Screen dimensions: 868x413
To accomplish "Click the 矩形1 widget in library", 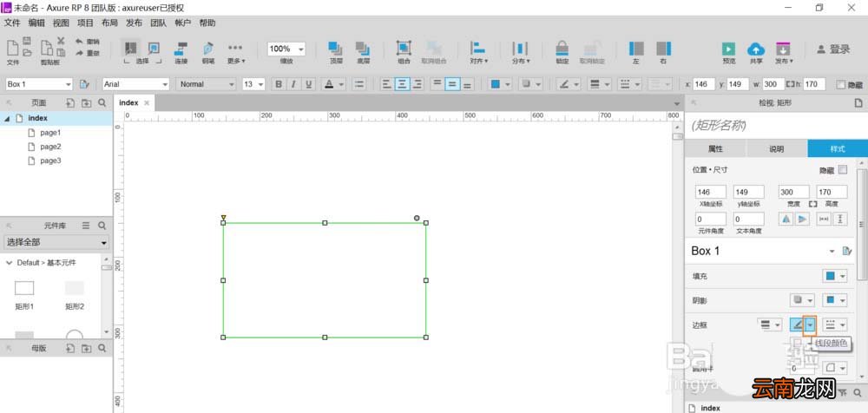I will (x=24, y=288).
